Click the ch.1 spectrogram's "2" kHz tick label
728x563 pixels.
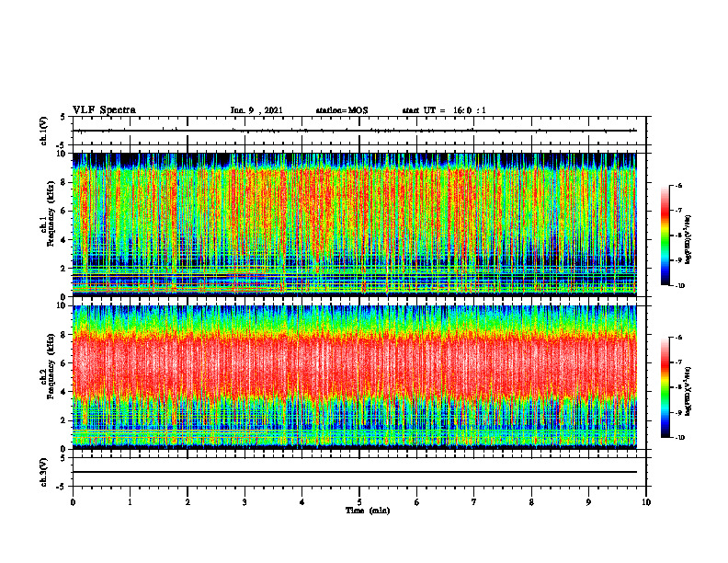(64, 269)
